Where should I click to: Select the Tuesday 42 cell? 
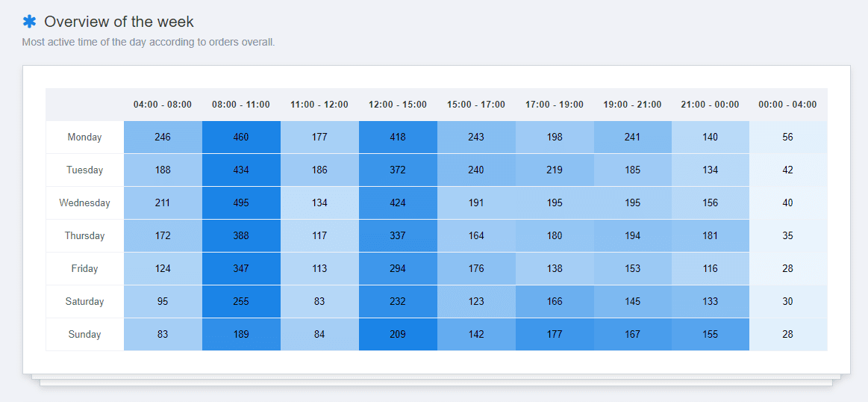tap(788, 170)
